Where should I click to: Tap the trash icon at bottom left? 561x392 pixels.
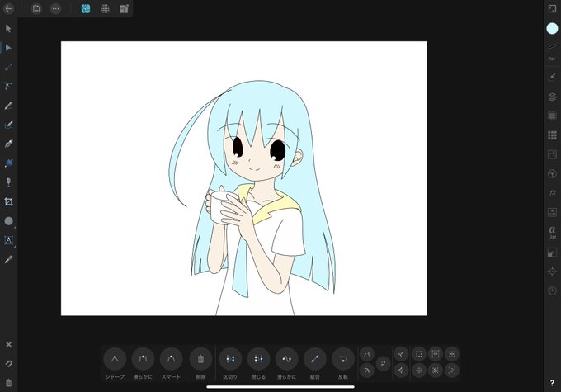(x=8, y=383)
